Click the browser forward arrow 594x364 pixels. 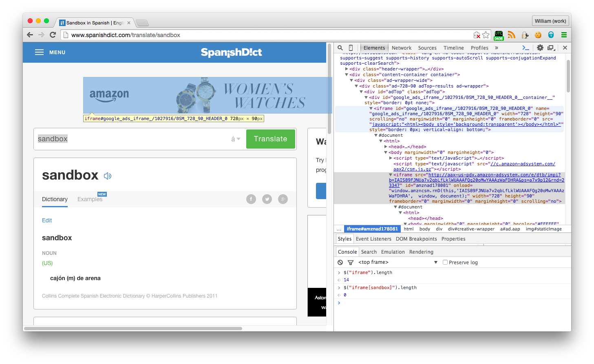pyautogui.click(x=41, y=35)
